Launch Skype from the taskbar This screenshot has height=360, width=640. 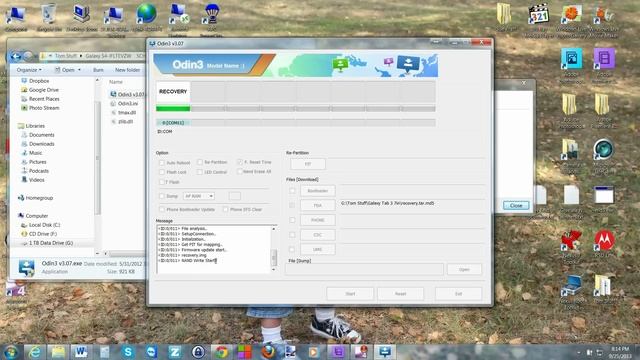point(128,351)
